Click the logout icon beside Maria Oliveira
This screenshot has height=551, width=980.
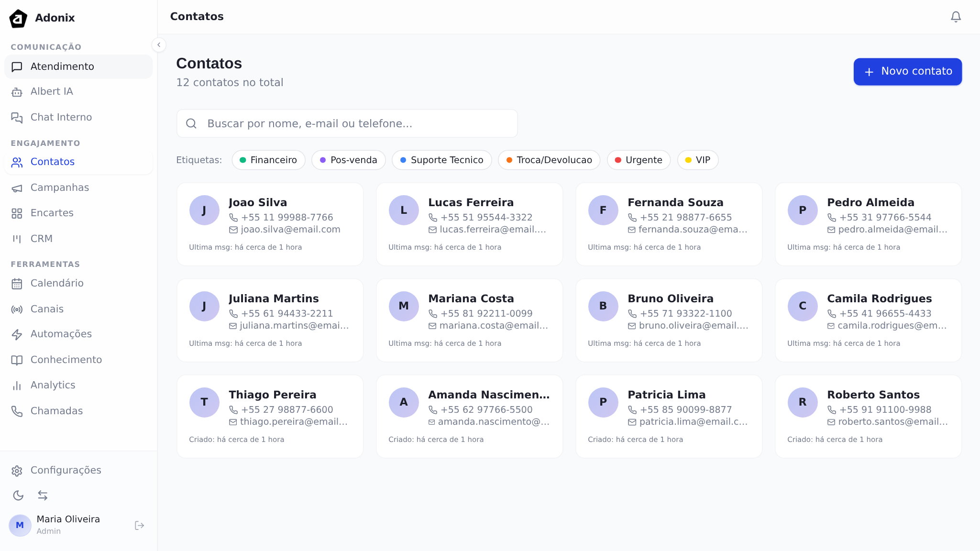pyautogui.click(x=139, y=525)
